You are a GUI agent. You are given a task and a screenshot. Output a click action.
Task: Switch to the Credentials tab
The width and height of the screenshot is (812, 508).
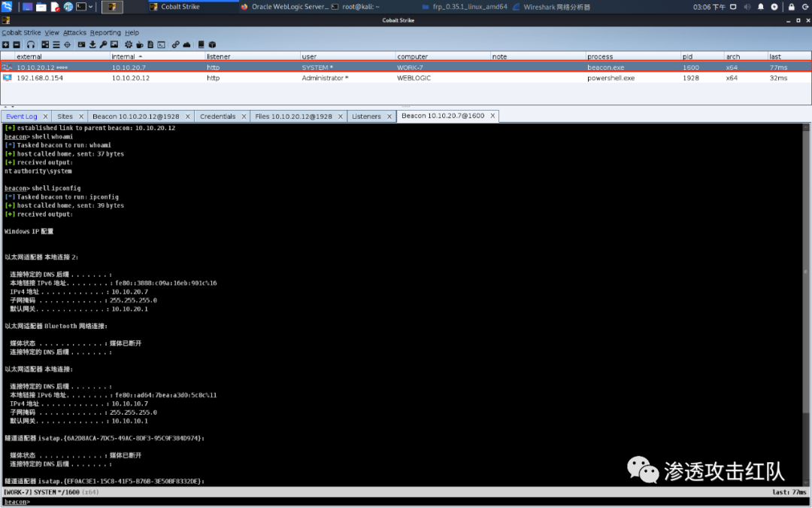pyautogui.click(x=217, y=117)
